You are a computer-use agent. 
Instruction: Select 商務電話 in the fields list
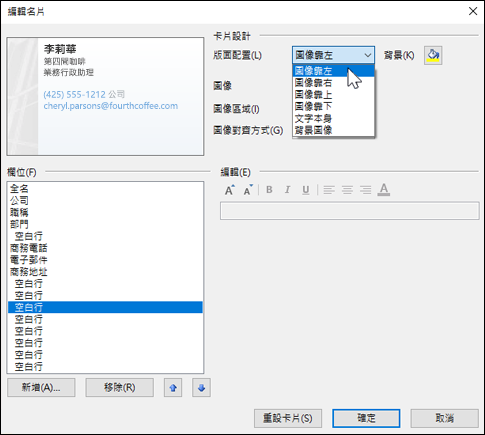[105, 248]
